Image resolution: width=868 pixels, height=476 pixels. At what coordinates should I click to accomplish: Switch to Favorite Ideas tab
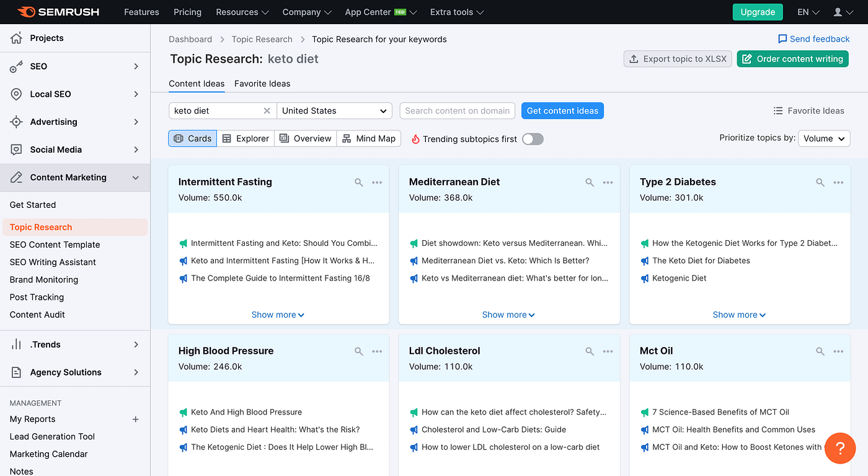point(262,83)
